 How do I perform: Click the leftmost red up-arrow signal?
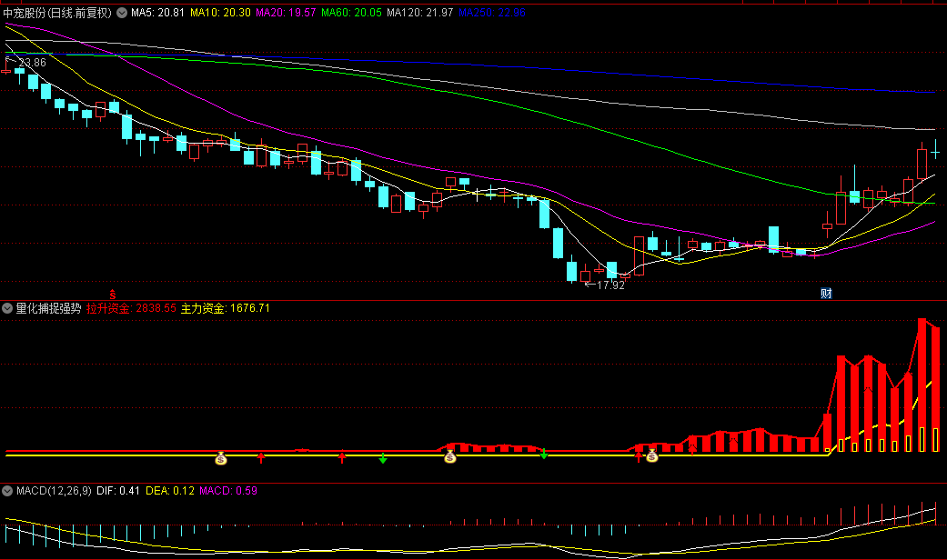click(x=261, y=456)
